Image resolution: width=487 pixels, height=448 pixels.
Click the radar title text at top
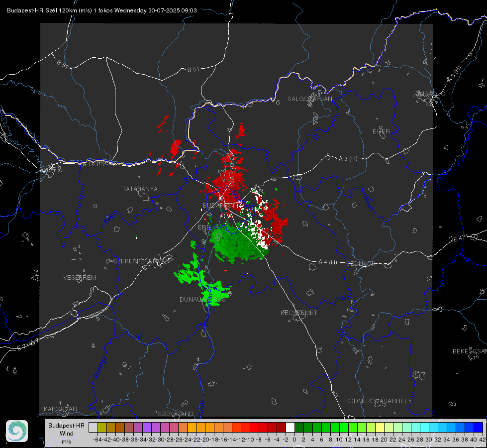[102, 10]
